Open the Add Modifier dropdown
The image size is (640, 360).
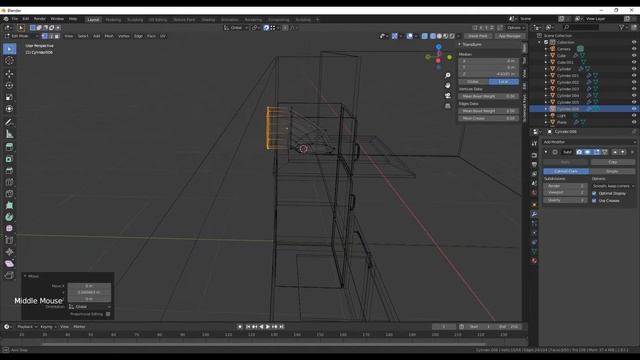(x=589, y=142)
